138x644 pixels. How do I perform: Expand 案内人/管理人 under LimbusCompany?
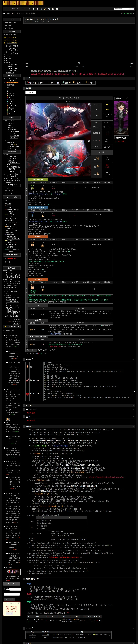pyautogui.click(x=11, y=85)
